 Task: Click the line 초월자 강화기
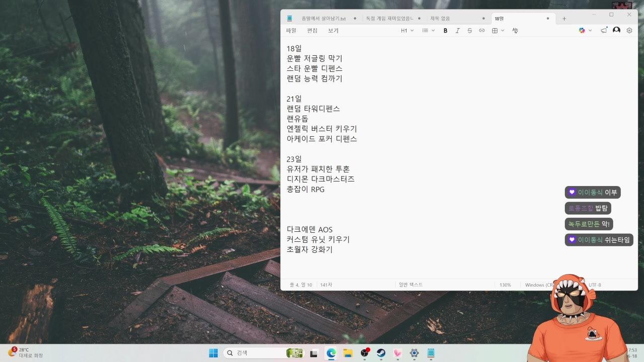point(310,250)
